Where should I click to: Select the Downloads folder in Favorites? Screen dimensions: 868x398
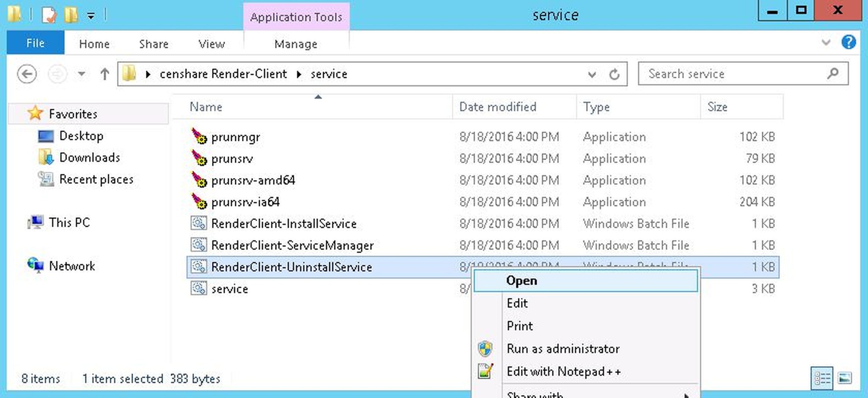[89, 158]
